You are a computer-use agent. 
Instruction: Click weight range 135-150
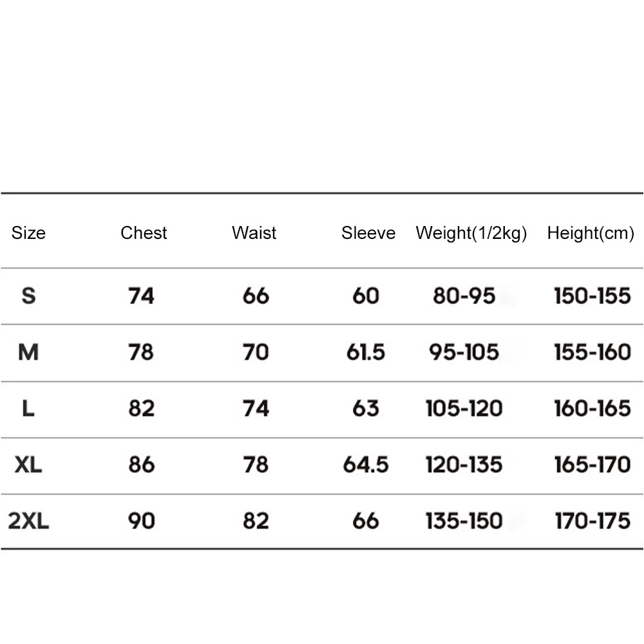464,521
